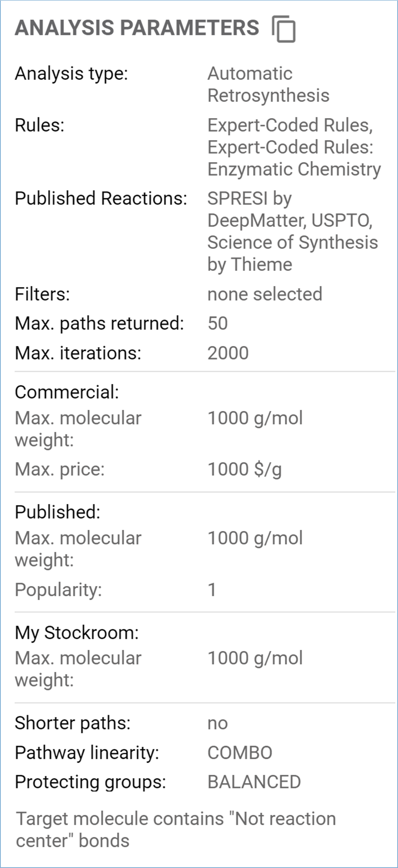Click the Protecting groups BALANCED value
This screenshot has width=398, height=868.
[254, 782]
